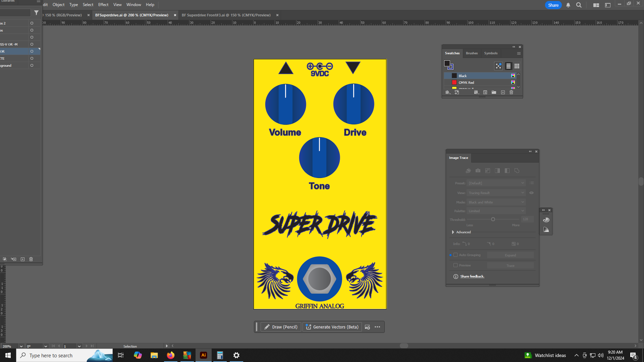Click New Swatch plus icon
Image resolution: width=644 pixels, height=362 pixels.
click(x=503, y=92)
